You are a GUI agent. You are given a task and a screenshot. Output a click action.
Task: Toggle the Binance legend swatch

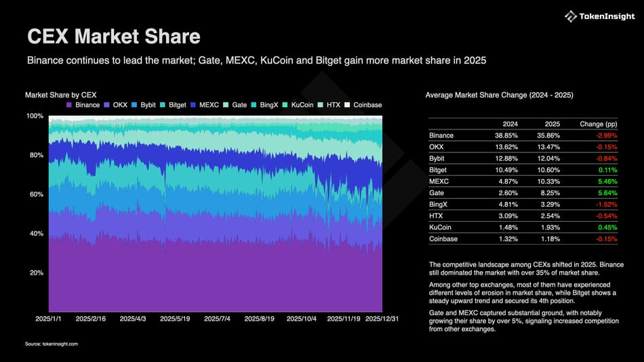tap(69, 105)
